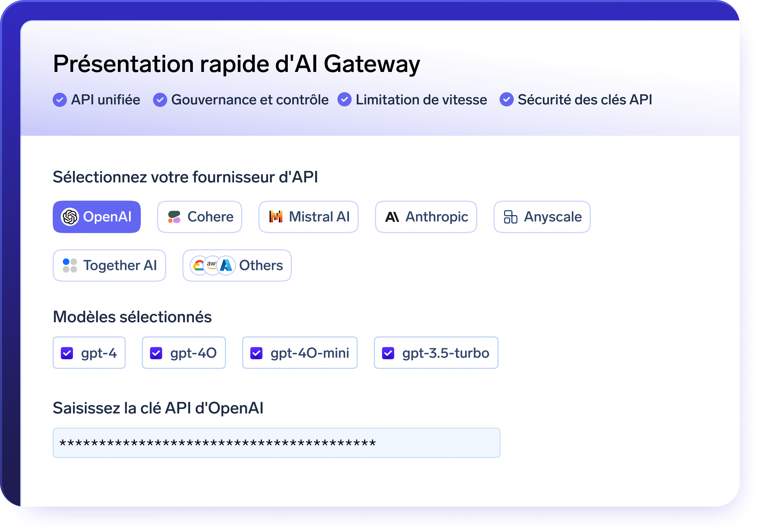
Task: Click check icon beside API unifiée
Action: 60,100
